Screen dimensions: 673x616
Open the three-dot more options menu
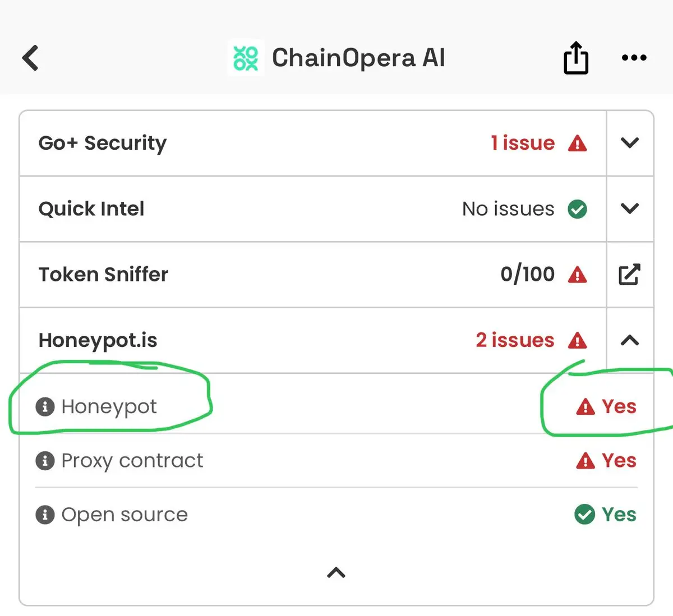[634, 58]
